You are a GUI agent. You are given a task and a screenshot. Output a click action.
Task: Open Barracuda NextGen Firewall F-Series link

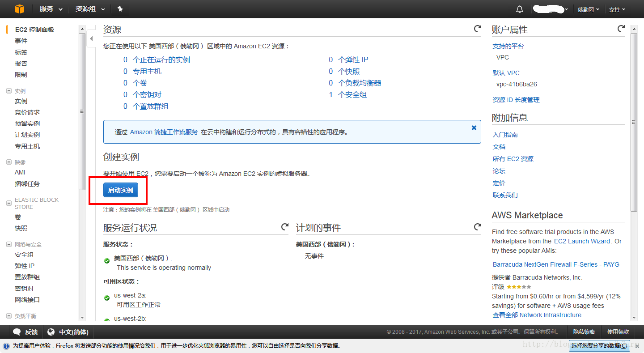point(556,264)
